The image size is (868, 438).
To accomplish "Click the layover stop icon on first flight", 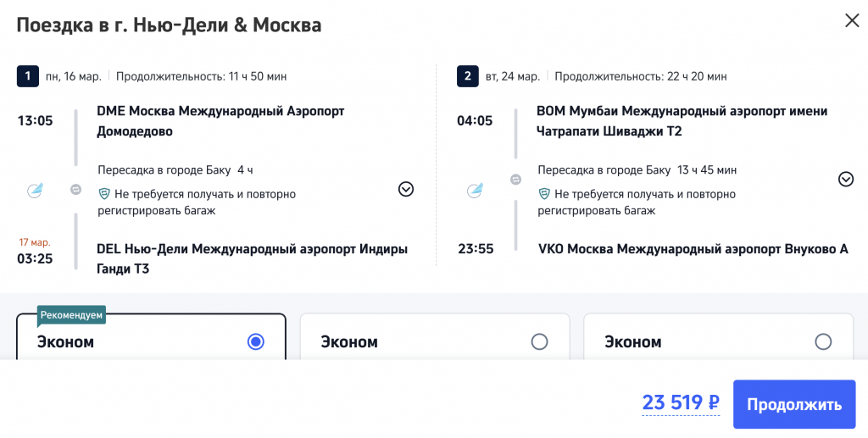I will pos(75,190).
